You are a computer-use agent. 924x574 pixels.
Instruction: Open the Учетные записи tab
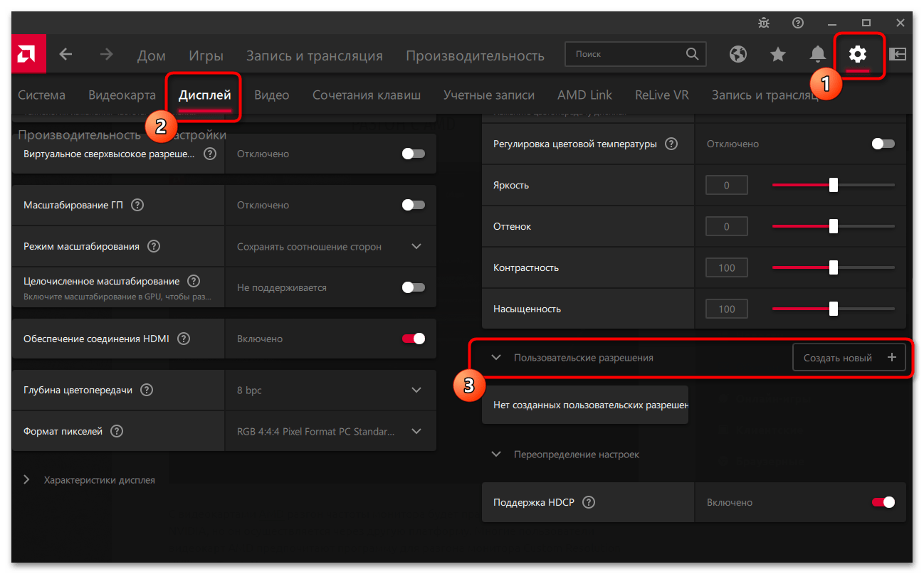click(489, 95)
